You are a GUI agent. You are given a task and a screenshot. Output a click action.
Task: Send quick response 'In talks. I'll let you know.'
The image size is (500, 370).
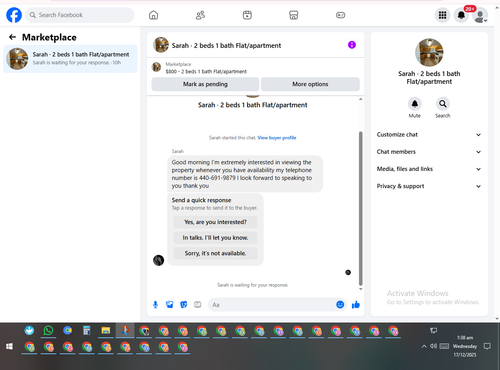tap(215, 238)
